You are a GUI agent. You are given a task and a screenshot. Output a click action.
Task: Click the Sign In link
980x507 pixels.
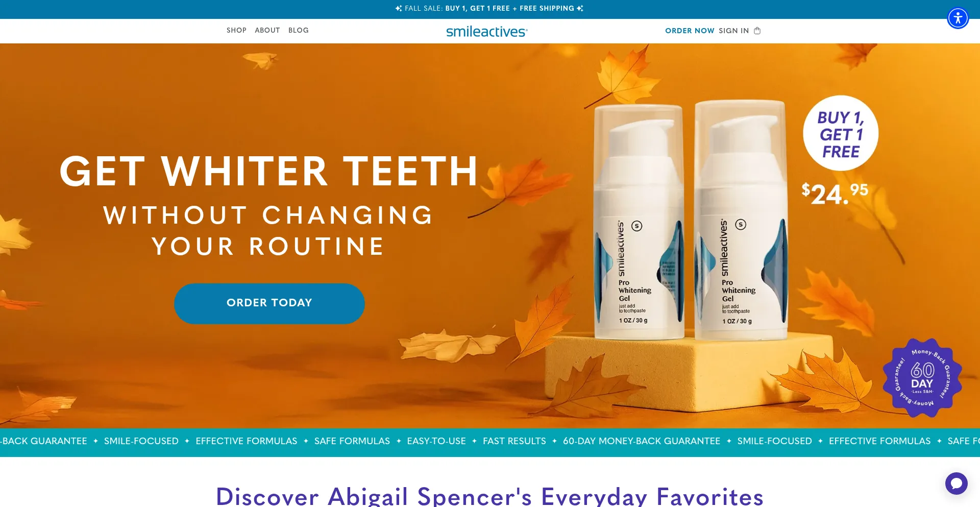(733, 31)
